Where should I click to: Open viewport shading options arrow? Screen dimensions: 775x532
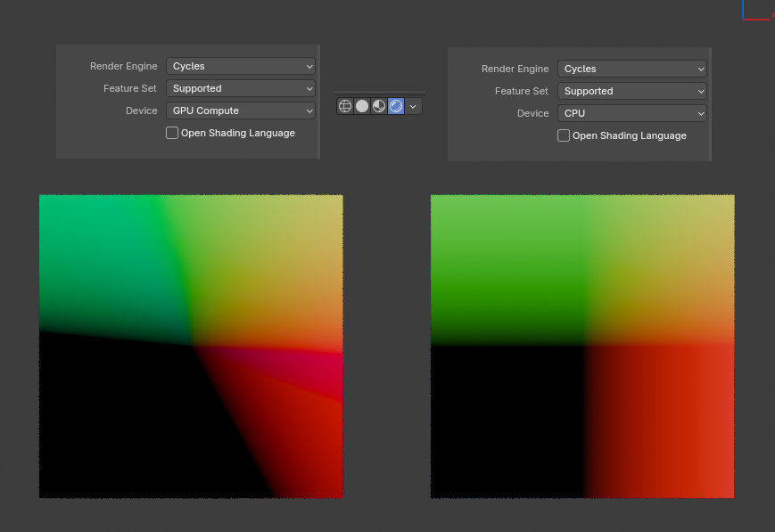click(413, 106)
